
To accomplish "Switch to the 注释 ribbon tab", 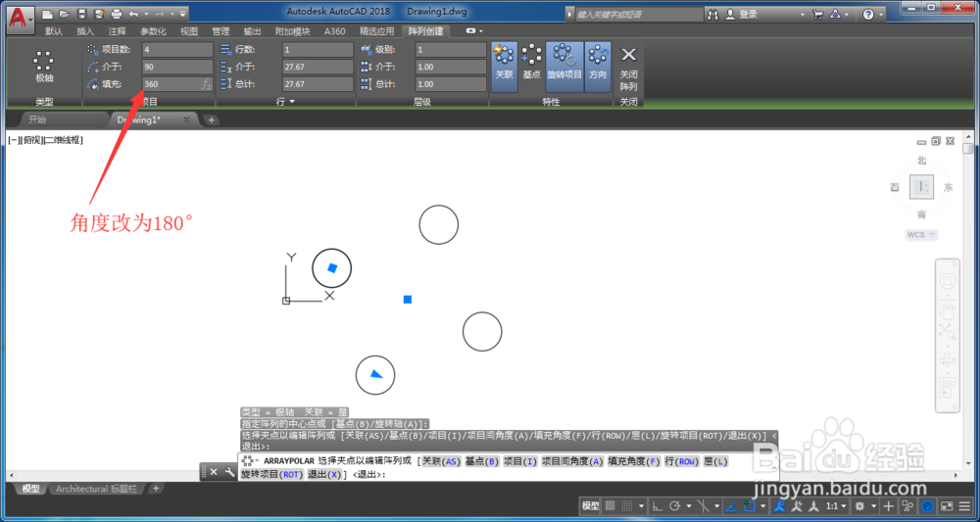I will (117, 31).
